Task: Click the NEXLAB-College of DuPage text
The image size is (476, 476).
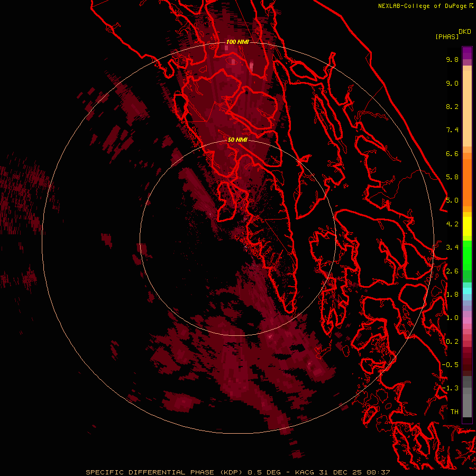Action: click(423, 6)
